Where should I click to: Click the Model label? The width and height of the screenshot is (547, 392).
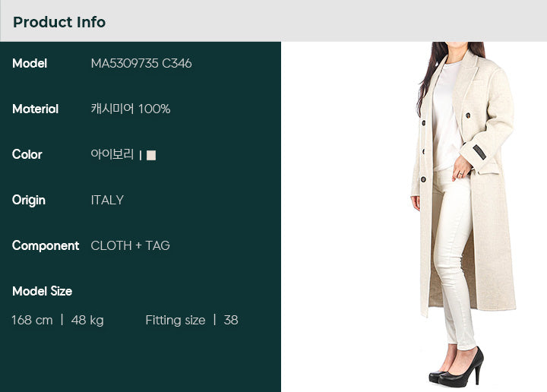pos(30,64)
